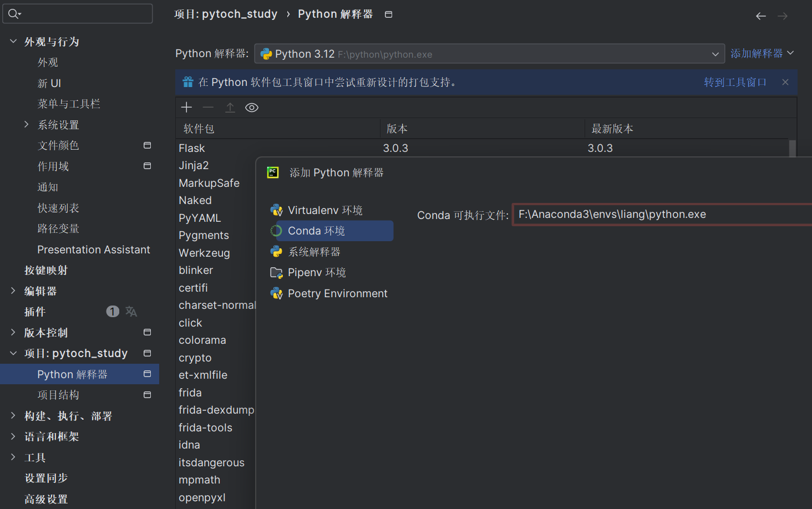Click the project-level icon next to 作用域
Viewport: 812px width, 509px height.
148,166
